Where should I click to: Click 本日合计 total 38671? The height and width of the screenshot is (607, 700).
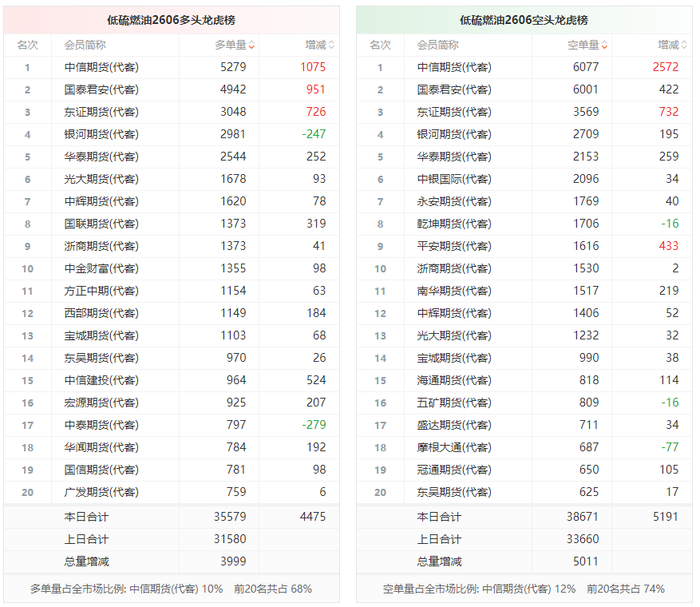pyautogui.click(x=583, y=517)
